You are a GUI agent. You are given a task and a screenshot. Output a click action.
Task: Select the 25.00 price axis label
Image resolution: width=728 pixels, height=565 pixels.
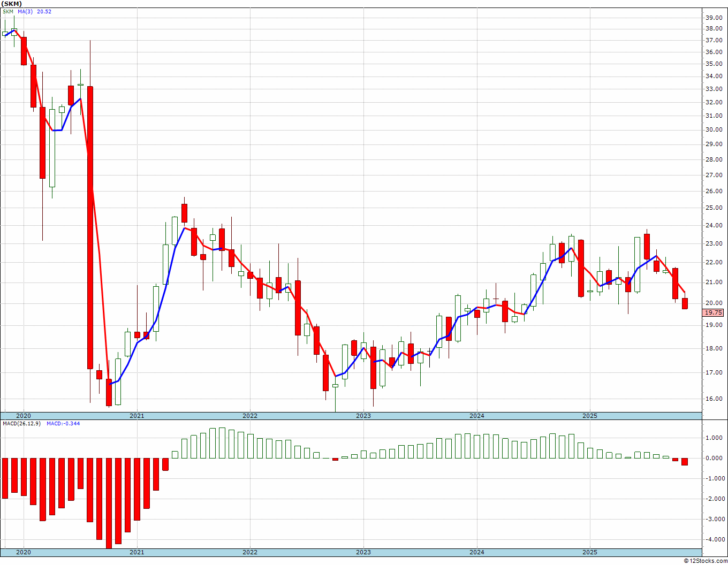pyautogui.click(x=713, y=208)
